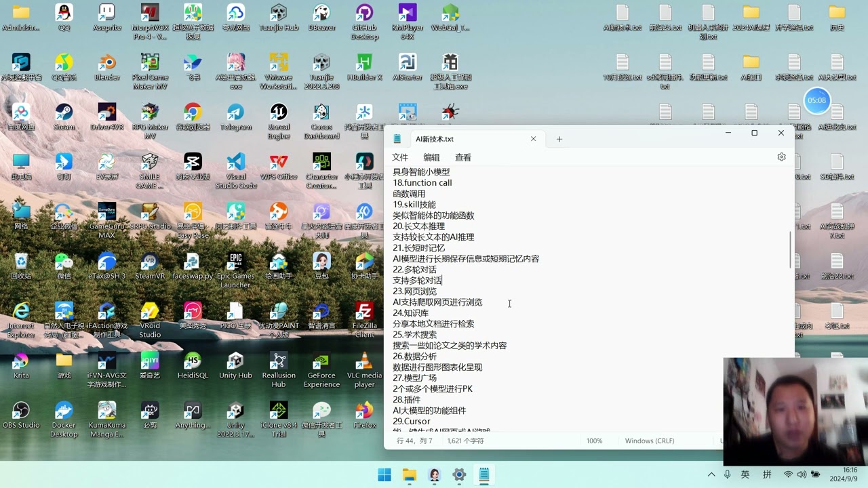This screenshot has height=488, width=868.
Task: Click the 1,621 个字符 status entry
Action: coord(465,441)
